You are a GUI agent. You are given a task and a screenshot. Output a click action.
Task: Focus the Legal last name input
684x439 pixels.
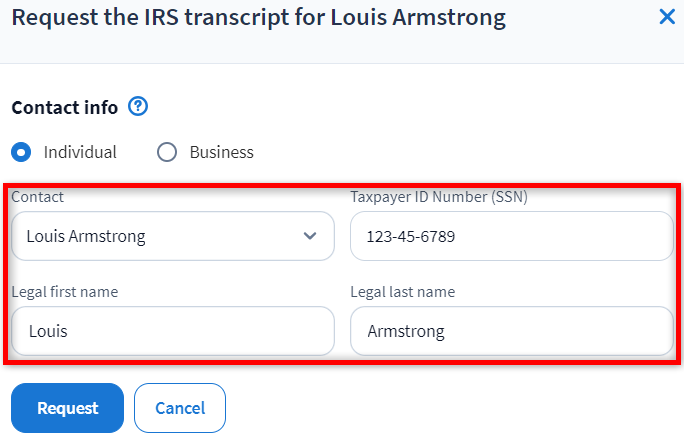(511, 331)
